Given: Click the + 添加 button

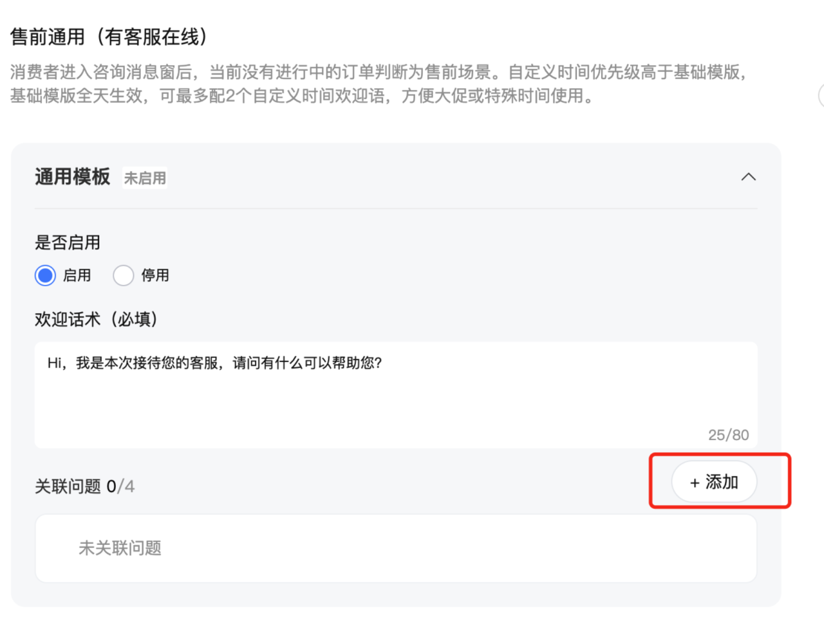Looking at the screenshot, I should click(714, 482).
